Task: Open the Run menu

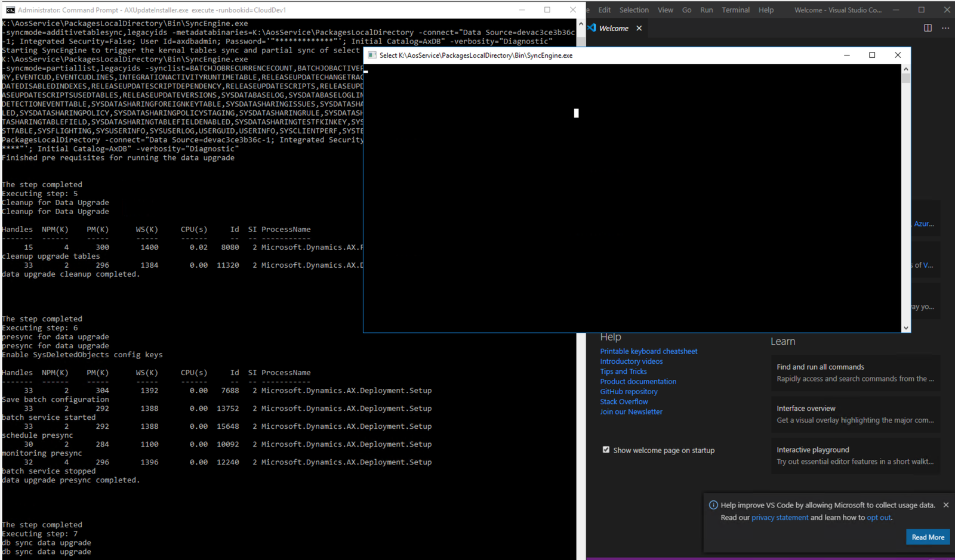Action: [x=706, y=10]
